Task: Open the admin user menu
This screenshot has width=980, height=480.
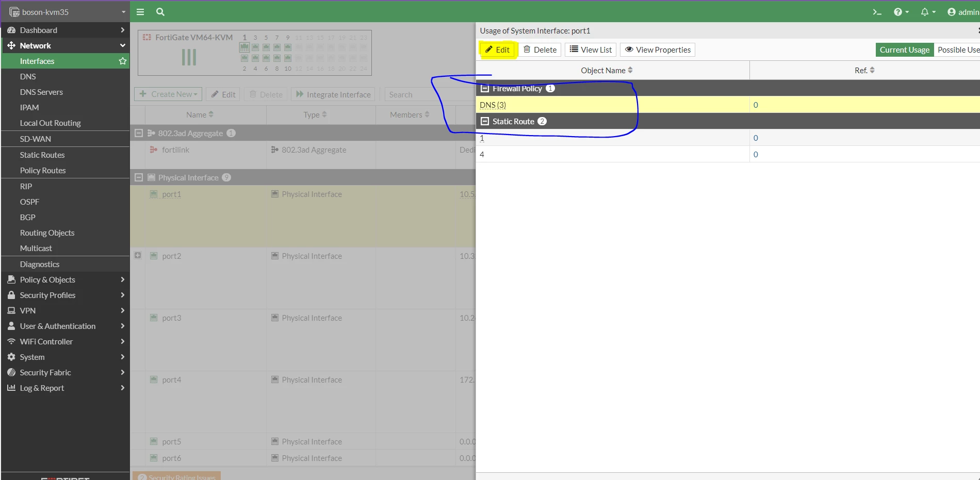Action: coord(963,12)
